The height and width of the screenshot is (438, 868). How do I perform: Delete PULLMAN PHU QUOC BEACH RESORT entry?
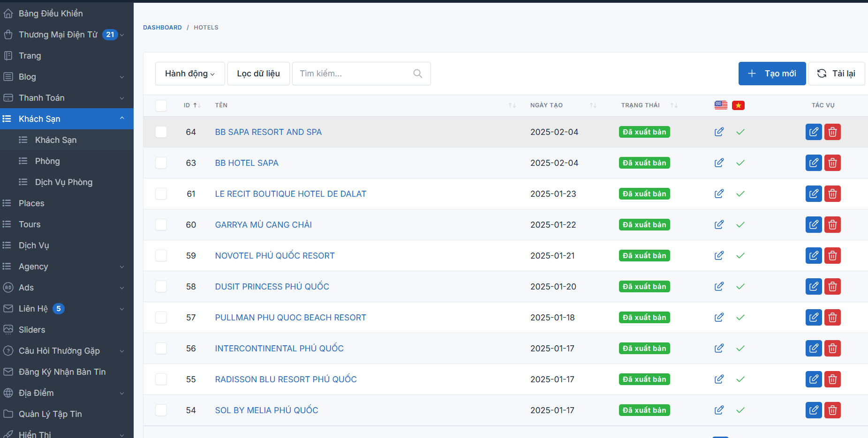[833, 318]
